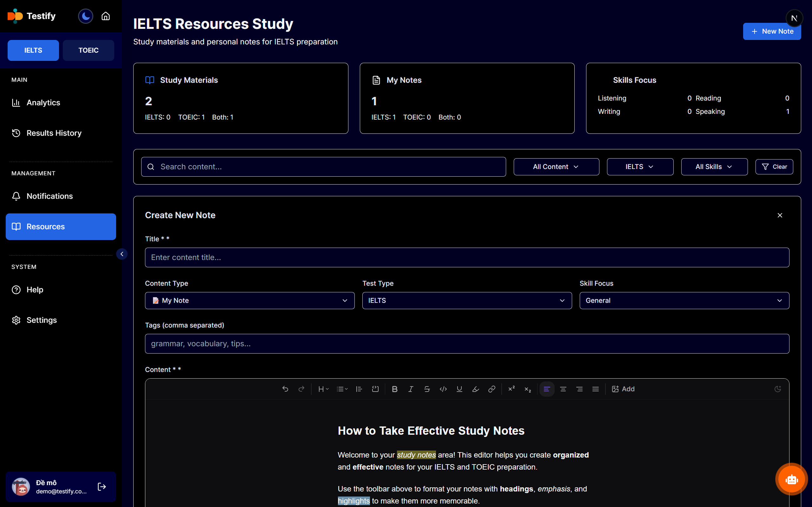Open the chatbot robot icon
The height and width of the screenshot is (507, 812).
791,479
